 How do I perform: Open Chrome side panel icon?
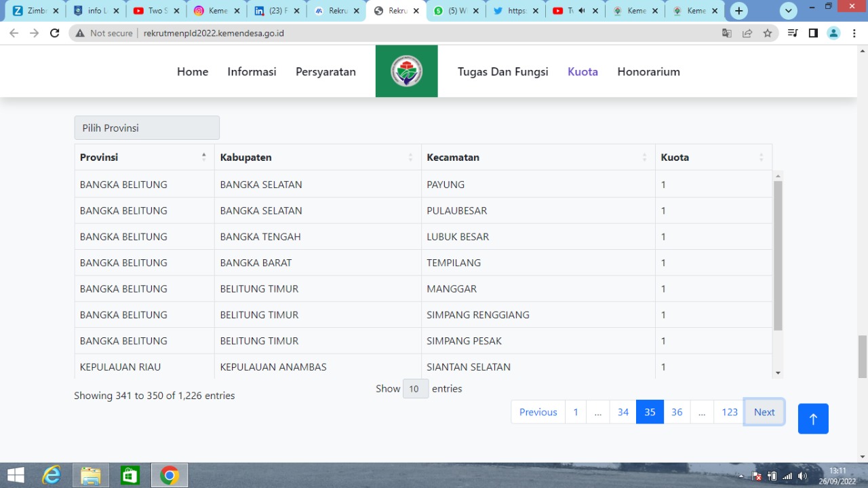point(813,33)
